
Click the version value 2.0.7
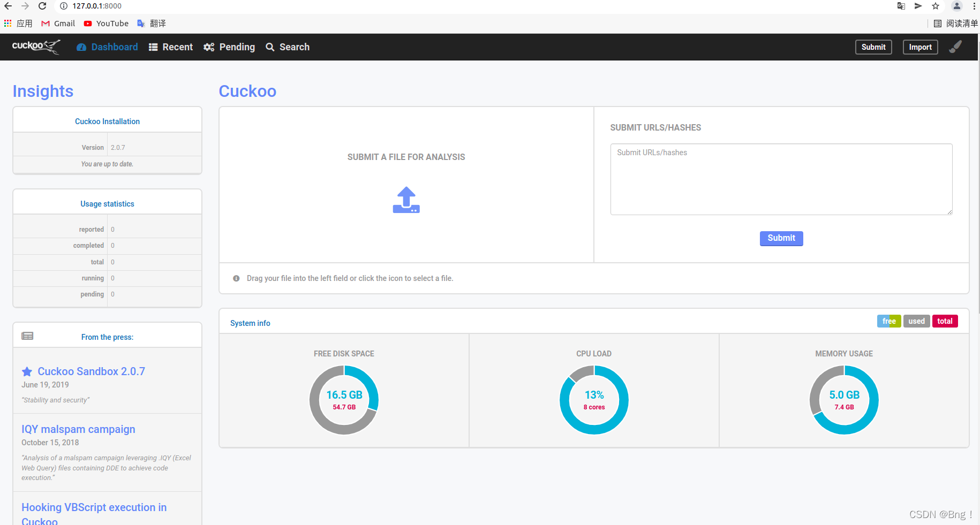tap(118, 148)
